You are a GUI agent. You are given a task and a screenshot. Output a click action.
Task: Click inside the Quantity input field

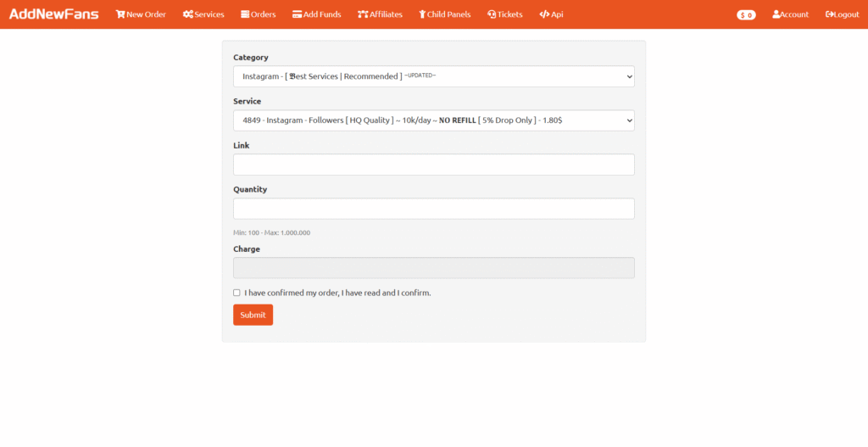pos(433,209)
